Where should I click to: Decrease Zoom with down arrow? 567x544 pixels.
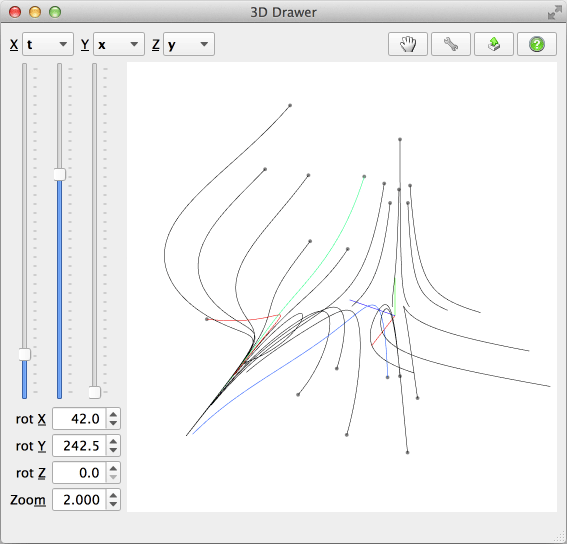[x=113, y=504]
